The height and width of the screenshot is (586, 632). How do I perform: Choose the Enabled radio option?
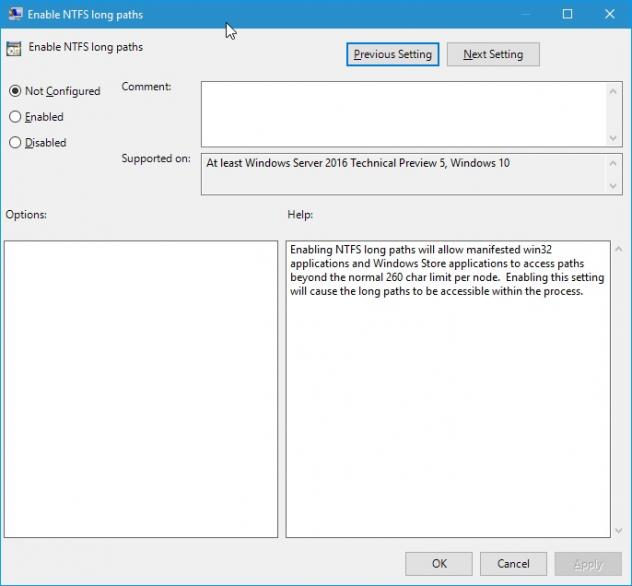15,117
